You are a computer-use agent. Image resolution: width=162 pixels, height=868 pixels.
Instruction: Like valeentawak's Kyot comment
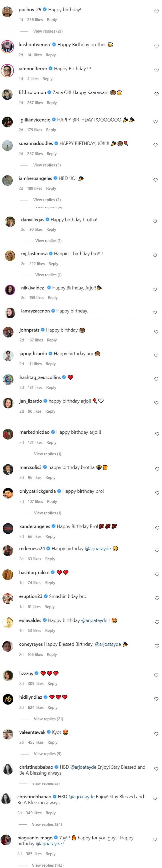click(156, 734)
